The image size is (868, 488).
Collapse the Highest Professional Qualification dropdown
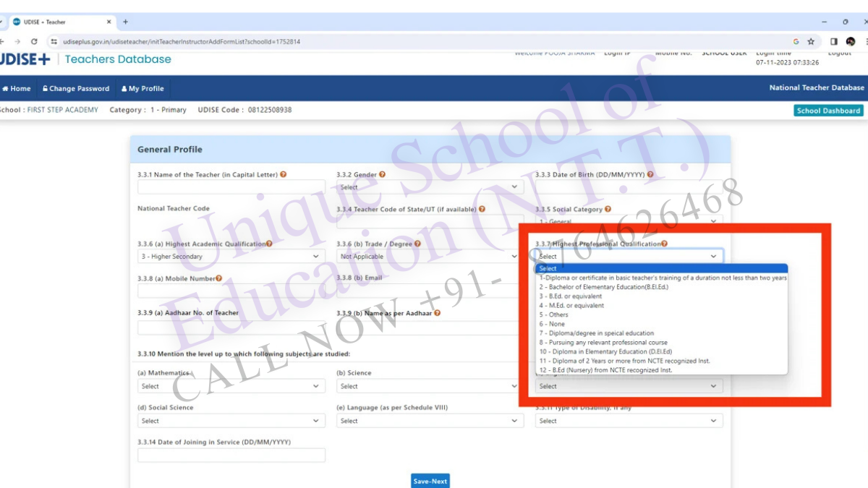[x=629, y=257]
